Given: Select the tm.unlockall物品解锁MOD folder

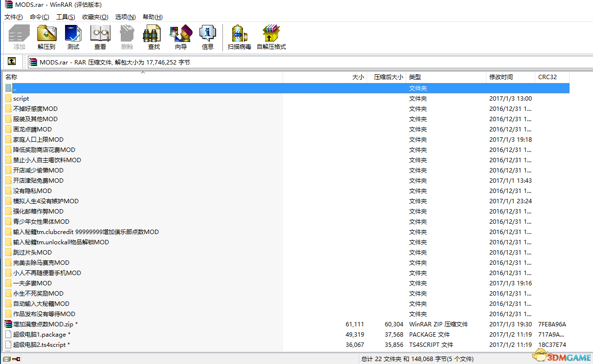Looking at the screenshot, I should (x=61, y=242).
